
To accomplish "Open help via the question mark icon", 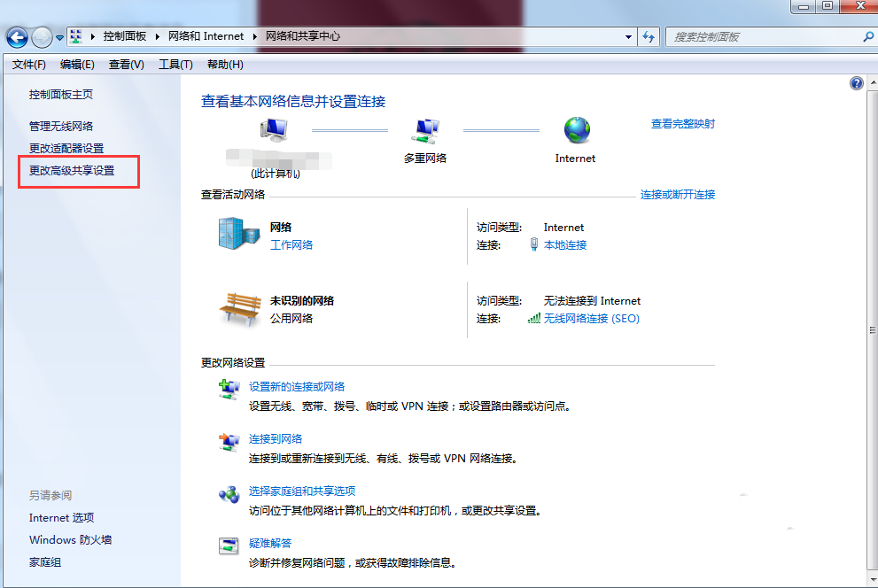I will [856, 82].
